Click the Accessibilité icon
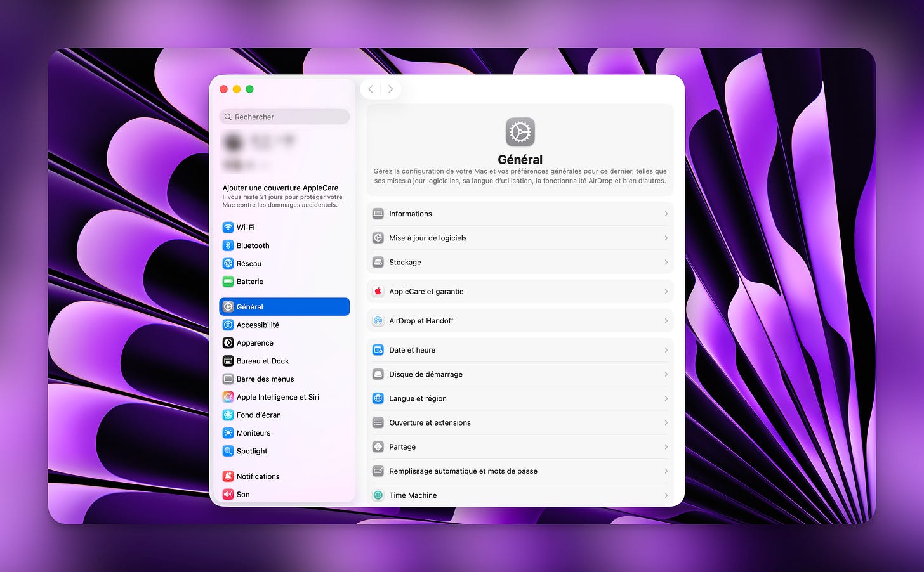Viewport: 924px width, 572px height. (228, 325)
